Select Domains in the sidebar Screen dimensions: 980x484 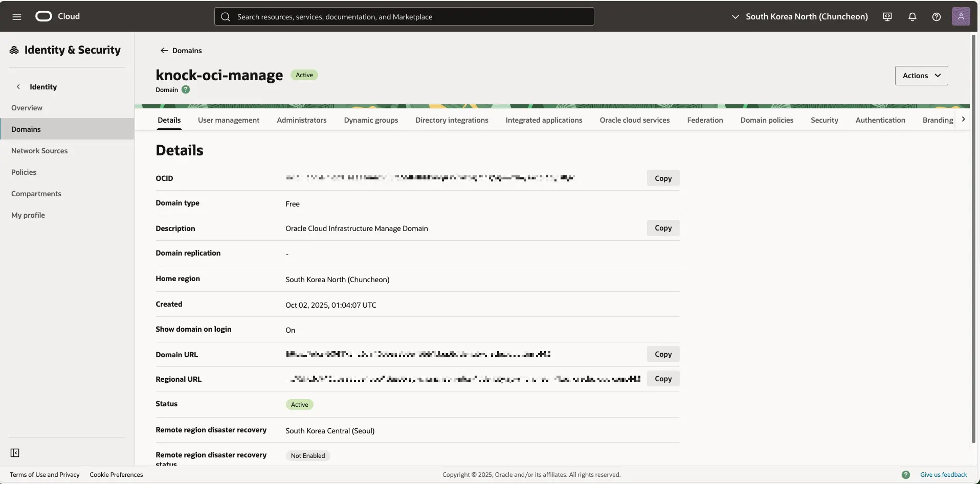pyautogui.click(x=67, y=129)
